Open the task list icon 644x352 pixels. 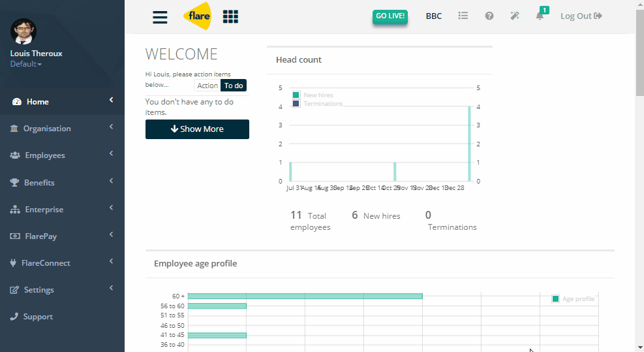463,16
